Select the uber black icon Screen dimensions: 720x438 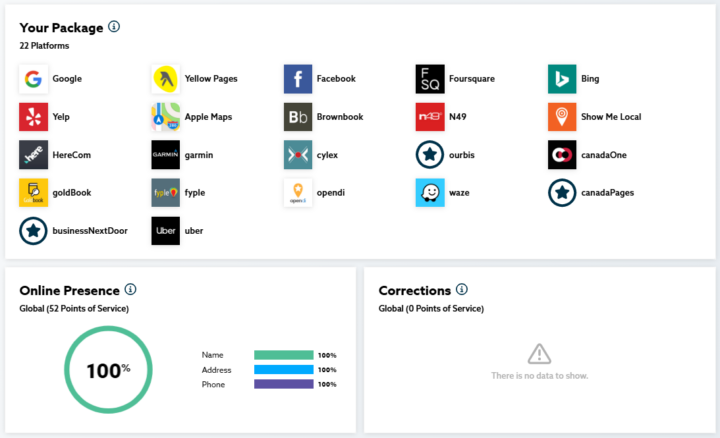point(166,231)
